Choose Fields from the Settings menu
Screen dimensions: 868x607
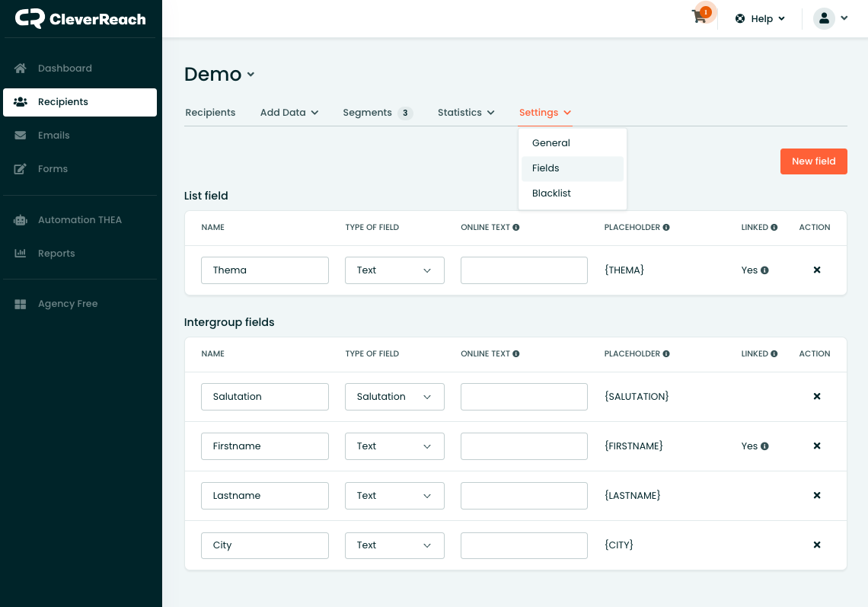tap(545, 168)
